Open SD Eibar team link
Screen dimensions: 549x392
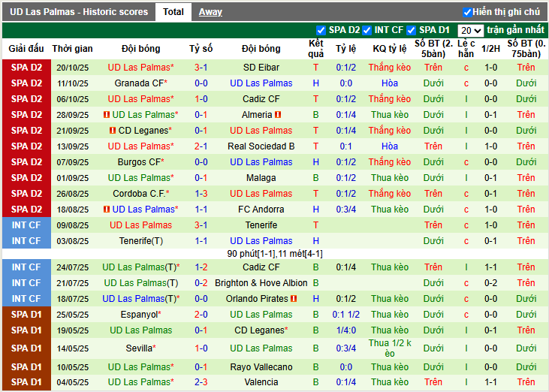[261, 67]
